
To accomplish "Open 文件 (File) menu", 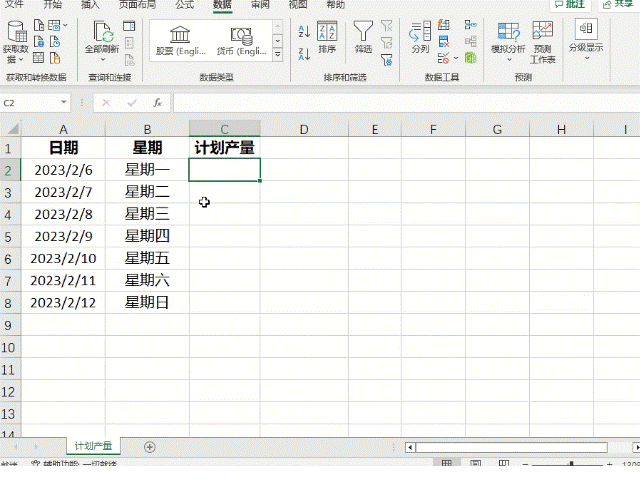I will pos(15,4).
